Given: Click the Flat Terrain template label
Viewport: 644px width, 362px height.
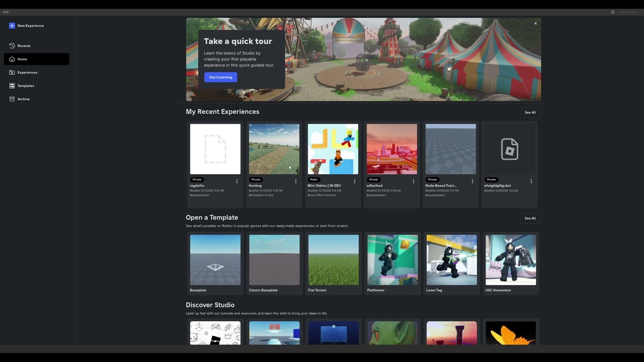Looking at the screenshot, I should coord(317,290).
